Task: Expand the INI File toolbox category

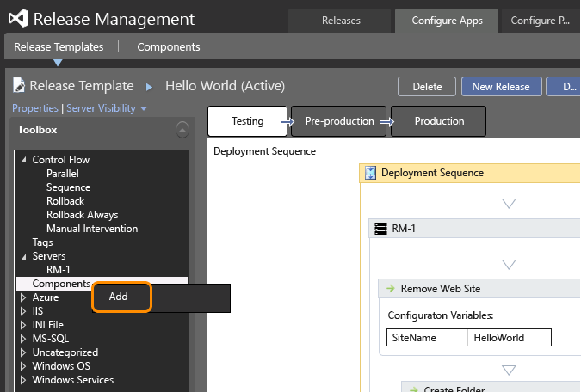Action: pos(23,325)
